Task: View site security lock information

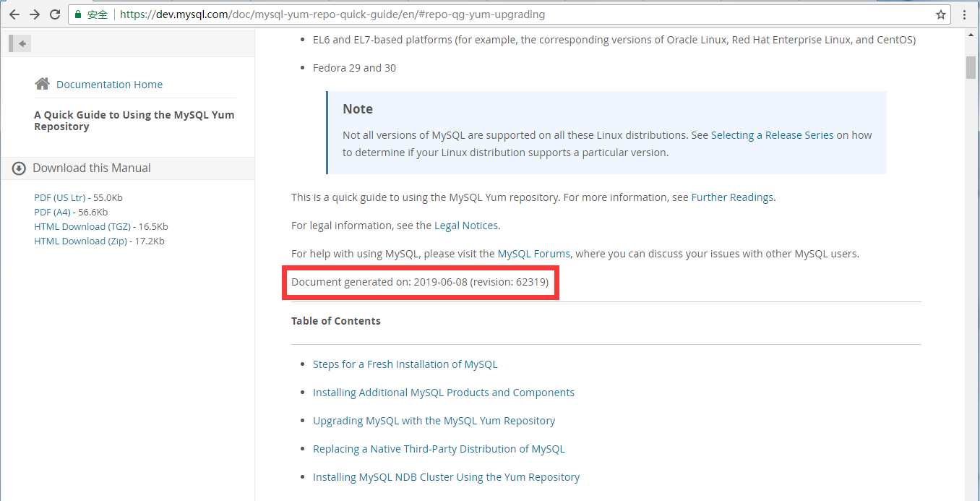Action: (x=78, y=14)
